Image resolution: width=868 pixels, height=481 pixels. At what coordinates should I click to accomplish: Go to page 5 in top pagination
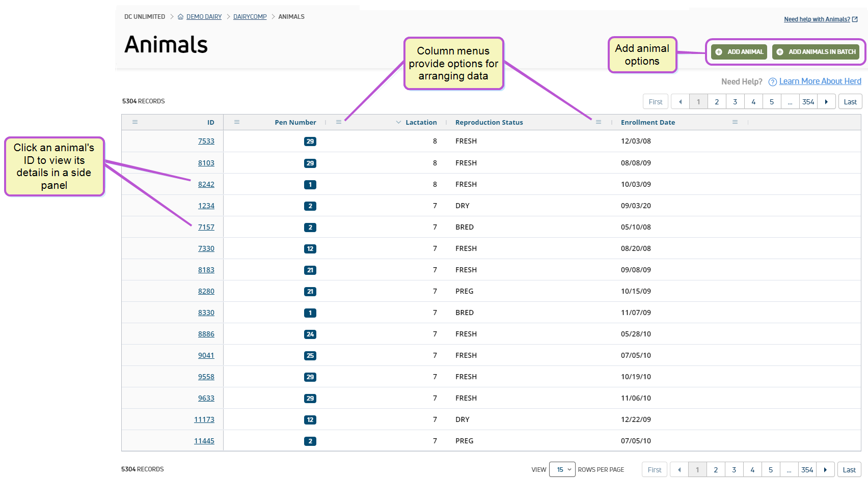[772, 102]
